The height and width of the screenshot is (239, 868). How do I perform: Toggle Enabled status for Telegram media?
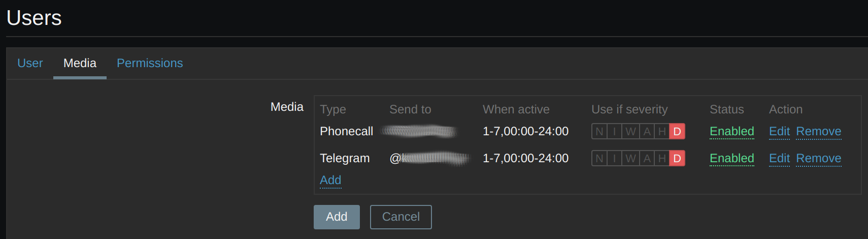731,159
